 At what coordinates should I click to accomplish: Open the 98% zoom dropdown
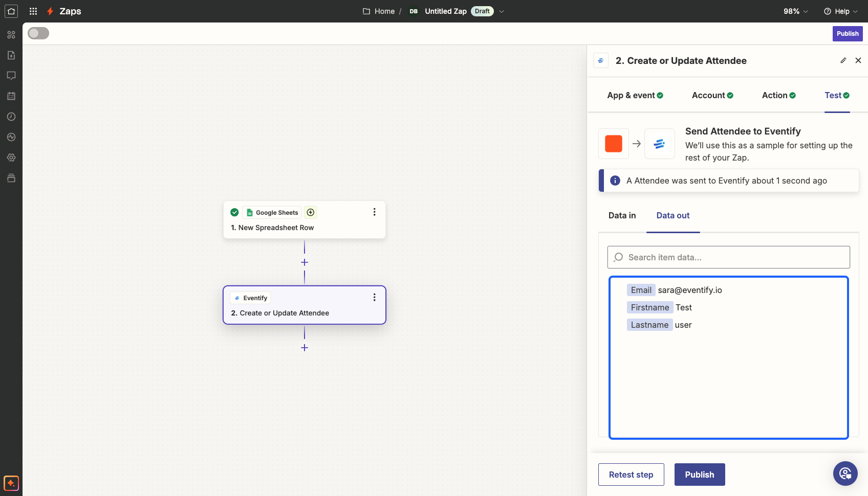click(x=795, y=11)
